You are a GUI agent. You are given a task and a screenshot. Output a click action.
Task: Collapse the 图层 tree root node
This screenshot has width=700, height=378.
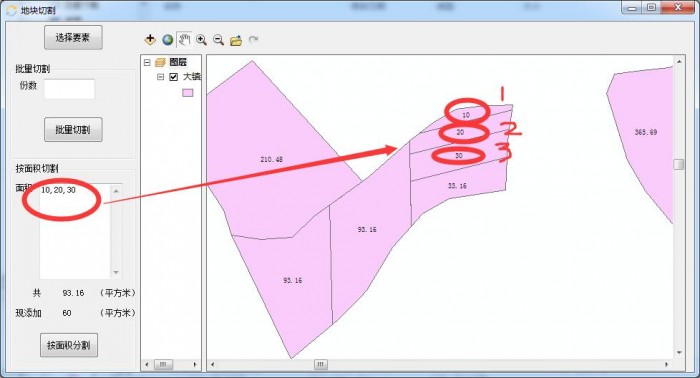coord(147,62)
